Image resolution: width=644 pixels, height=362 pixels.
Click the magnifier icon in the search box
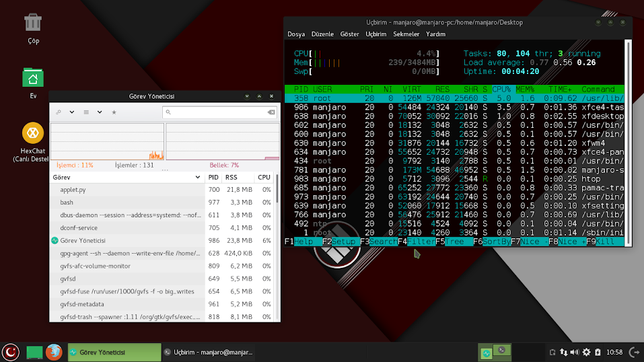(x=168, y=112)
